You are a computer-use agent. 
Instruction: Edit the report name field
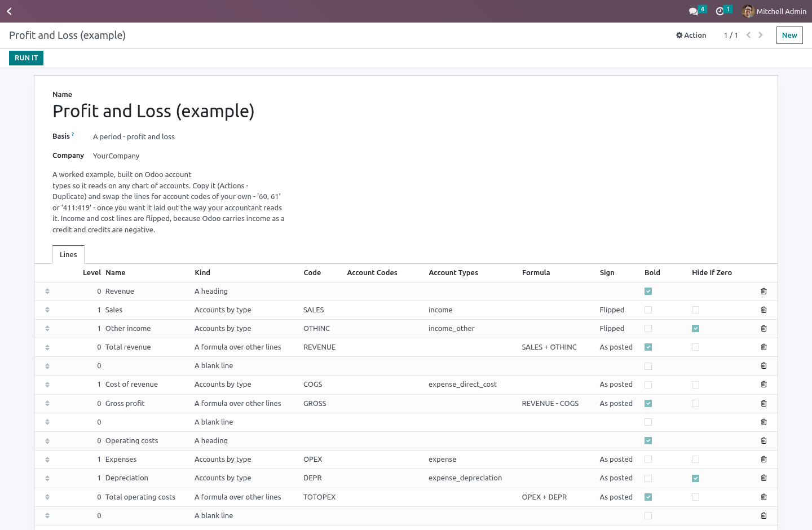[153, 111]
